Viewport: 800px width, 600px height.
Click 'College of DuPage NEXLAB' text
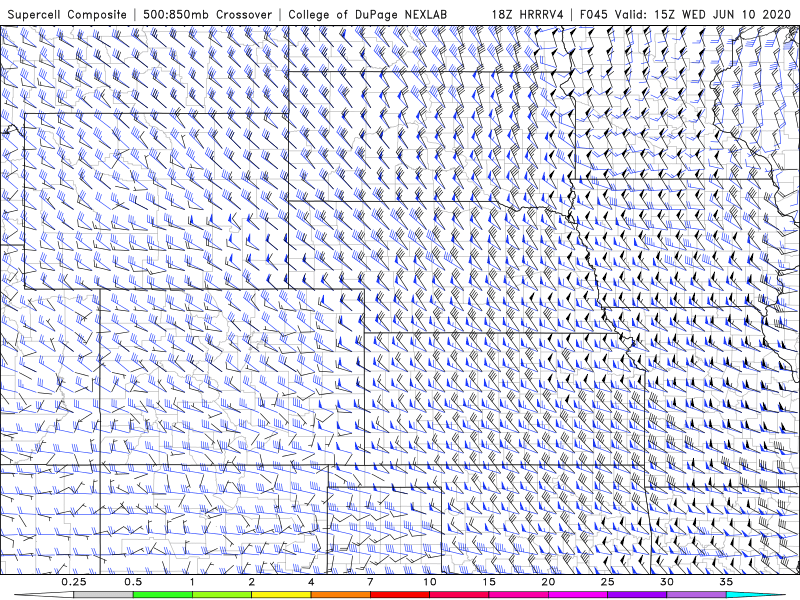click(x=367, y=14)
